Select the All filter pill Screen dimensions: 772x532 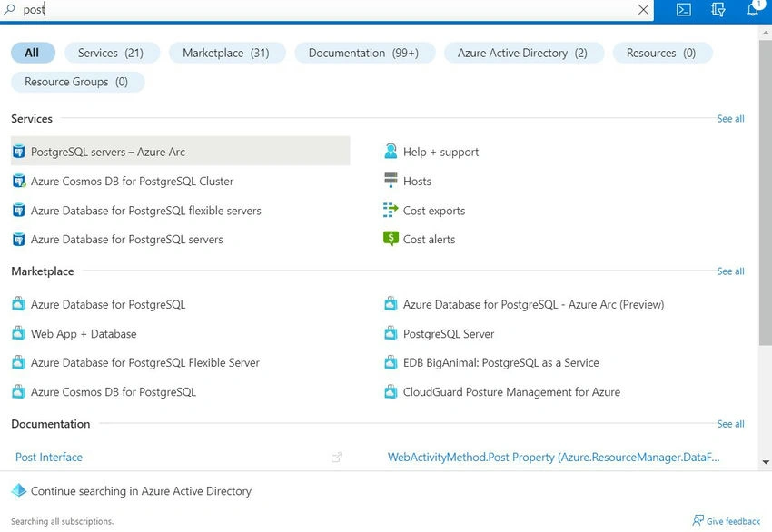click(33, 53)
